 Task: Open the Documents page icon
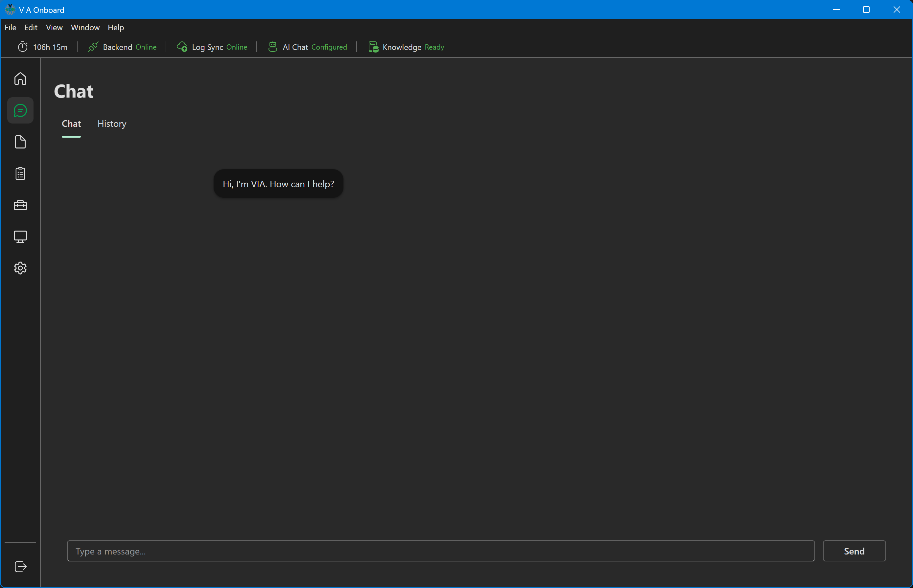pos(20,142)
